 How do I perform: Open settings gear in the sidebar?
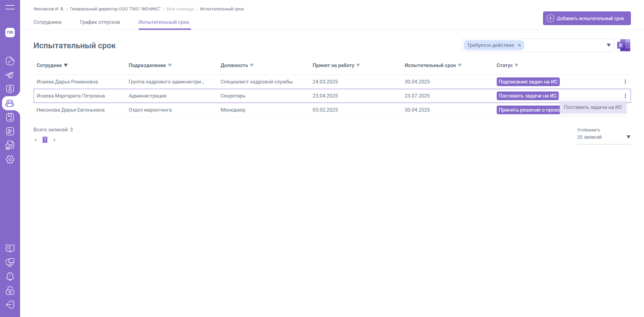coord(10,160)
